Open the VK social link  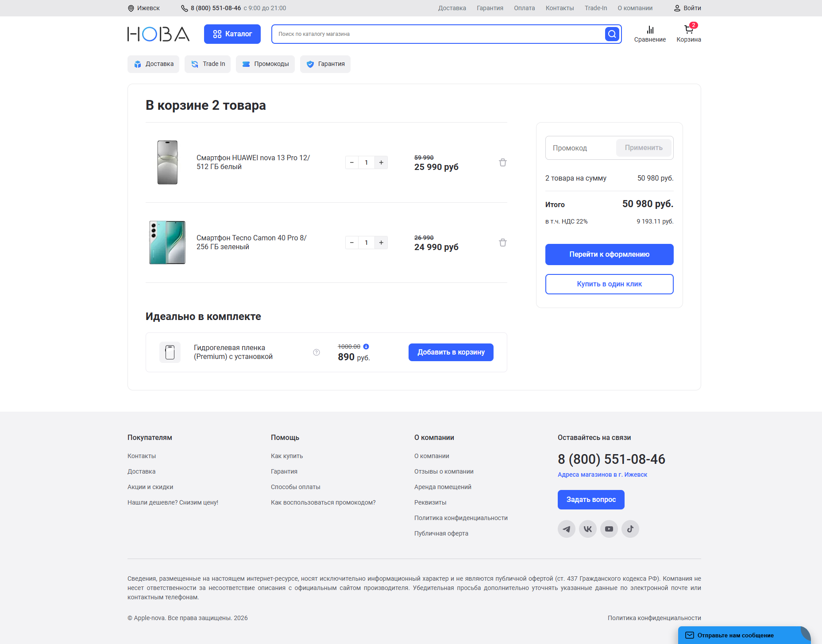click(x=588, y=529)
